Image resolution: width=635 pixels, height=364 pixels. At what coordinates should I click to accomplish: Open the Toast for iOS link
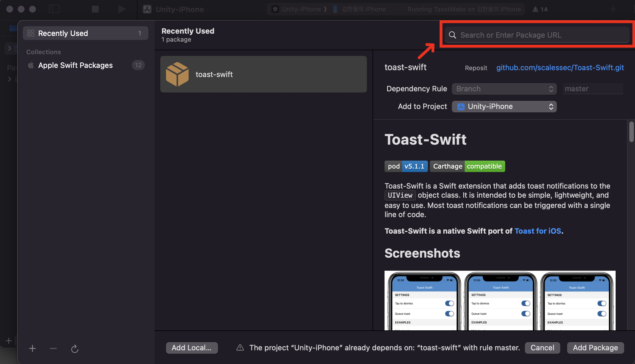click(537, 231)
